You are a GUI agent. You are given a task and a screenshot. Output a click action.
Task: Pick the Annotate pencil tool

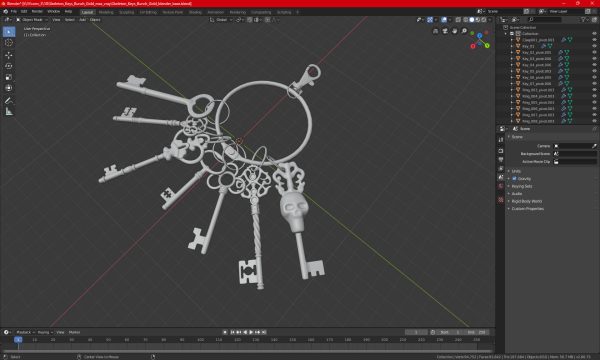tap(9, 101)
